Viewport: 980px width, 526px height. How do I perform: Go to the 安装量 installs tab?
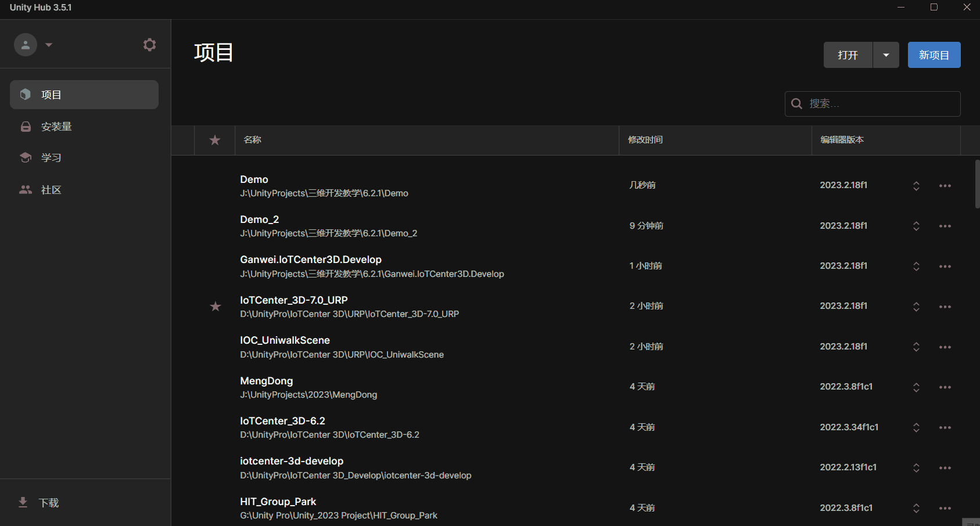pos(56,127)
